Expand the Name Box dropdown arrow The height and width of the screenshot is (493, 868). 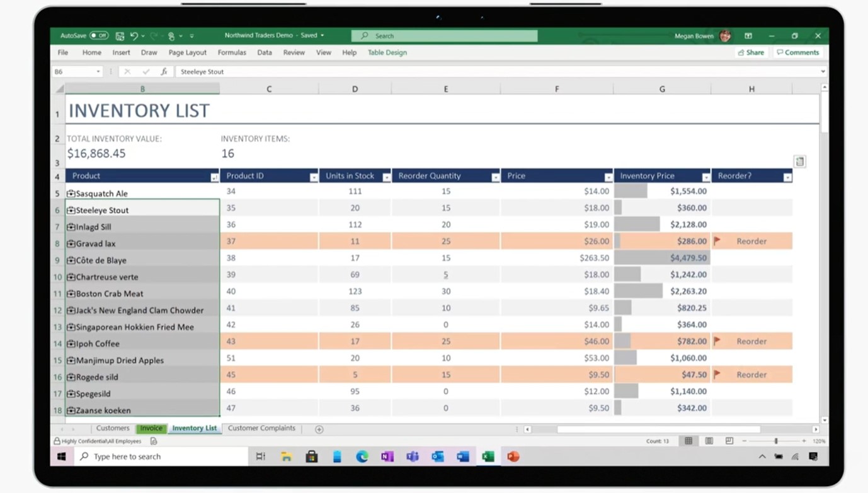pyautogui.click(x=98, y=72)
